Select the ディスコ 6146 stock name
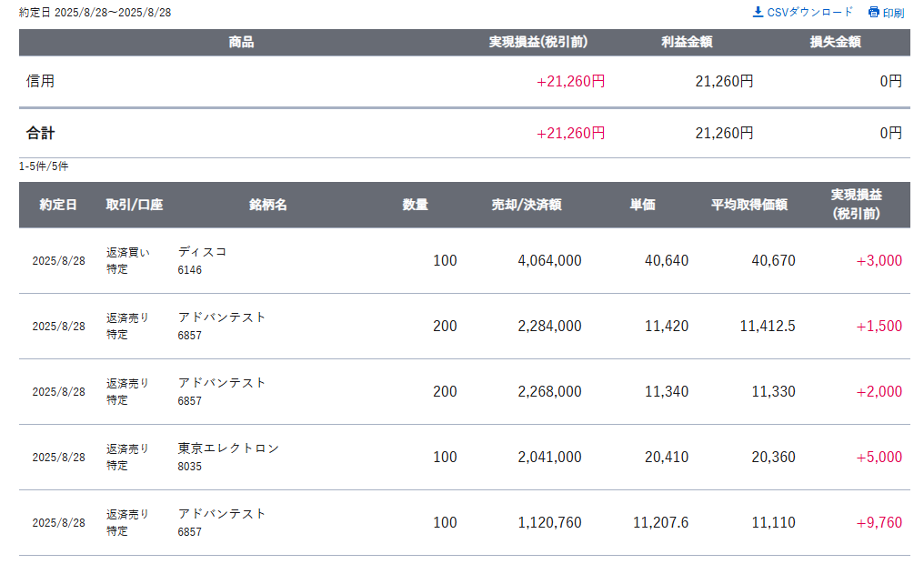The height and width of the screenshot is (564, 924). [x=202, y=260]
